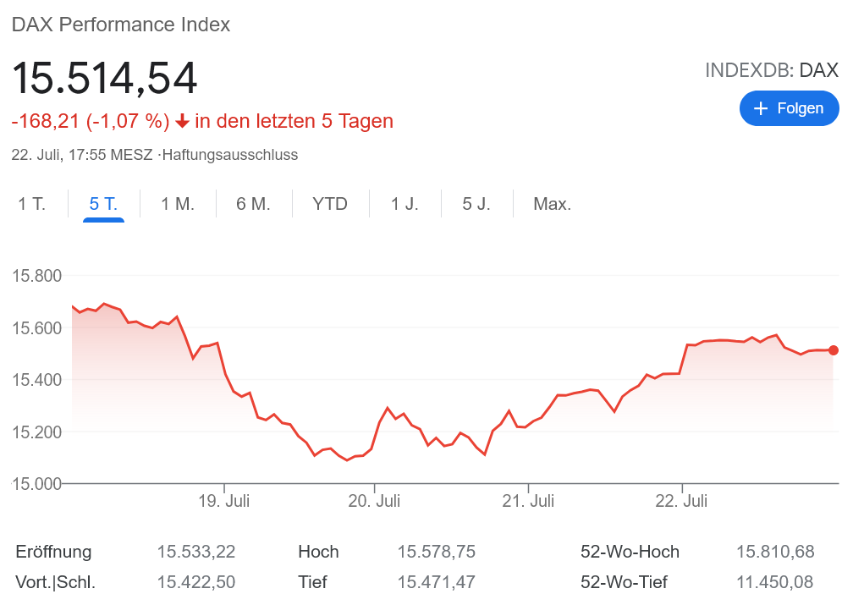Click the red endpoint dot on chart
Image resolution: width=853 pixels, height=616 pixels.
pyautogui.click(x=834, y=350)
